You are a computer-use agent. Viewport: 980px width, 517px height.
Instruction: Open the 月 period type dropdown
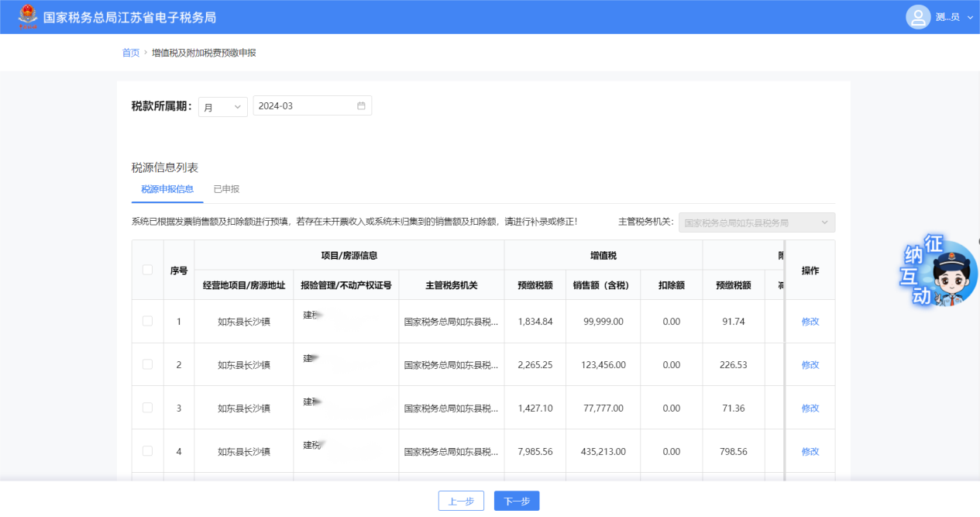[222, 107]
